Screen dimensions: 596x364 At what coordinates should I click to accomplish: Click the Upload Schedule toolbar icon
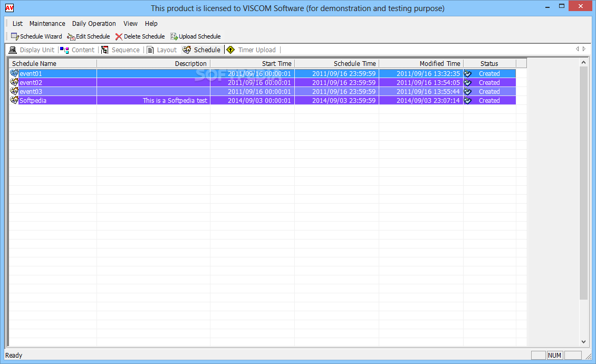(x=174, y=36)
